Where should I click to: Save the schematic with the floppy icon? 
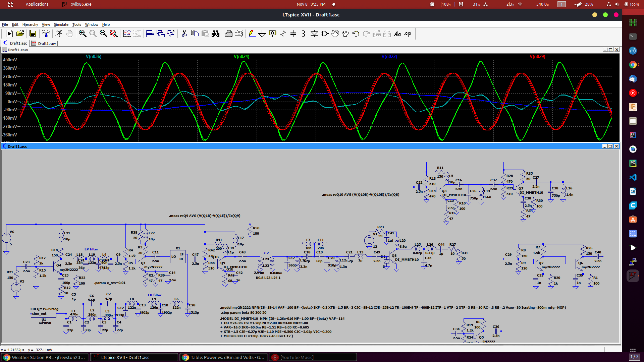coord(33,34)
